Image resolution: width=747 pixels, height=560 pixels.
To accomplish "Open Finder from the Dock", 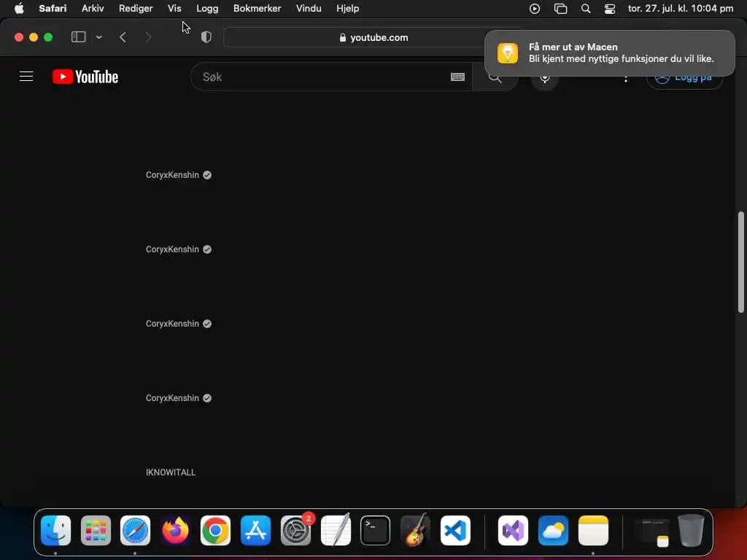I will tap(55, 530).
